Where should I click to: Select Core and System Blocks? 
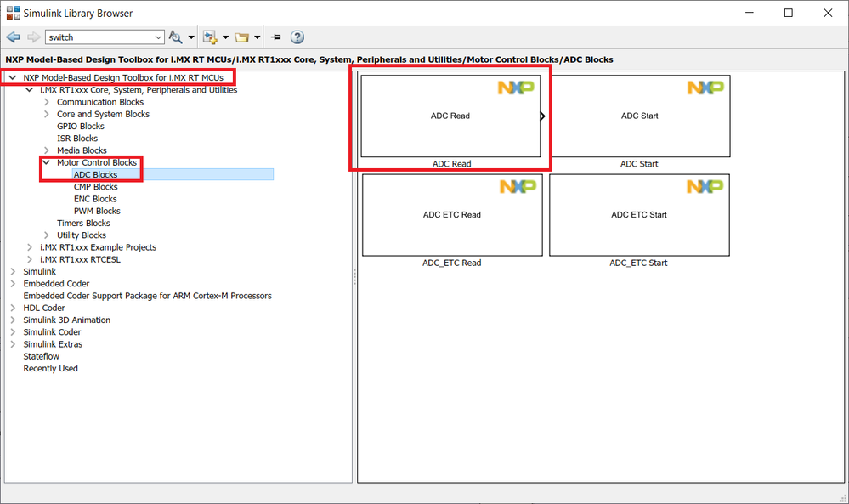tap(103, 114)
